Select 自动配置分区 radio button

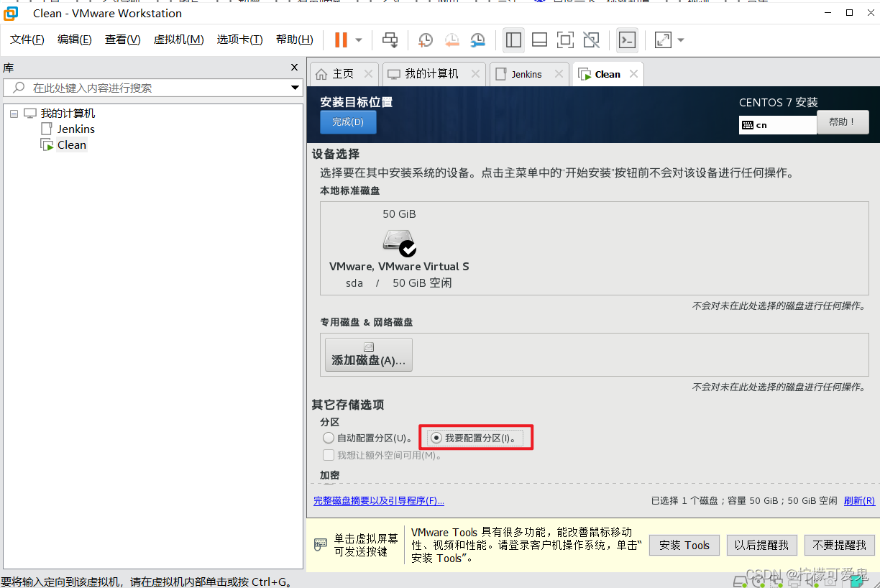coord(329,438)
